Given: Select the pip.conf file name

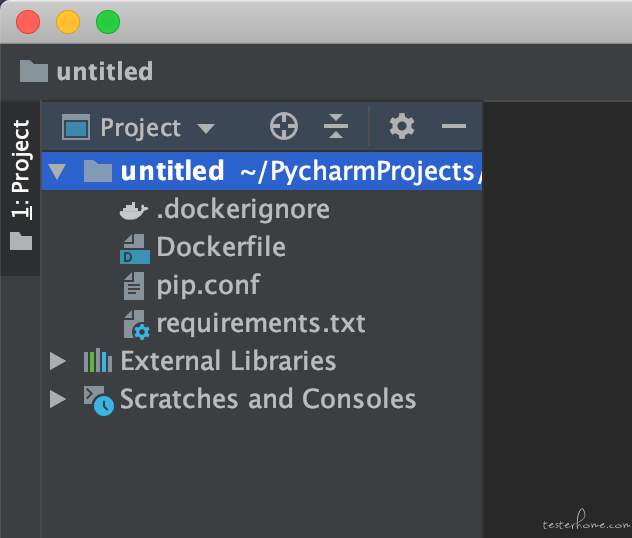Looking at the screenshot, I should pyautogui.click(x=208, y=285).
